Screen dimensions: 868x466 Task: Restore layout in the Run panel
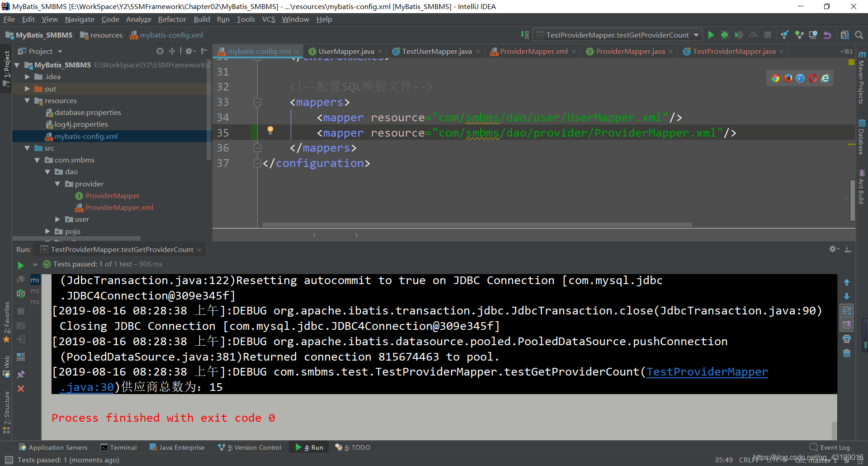click(x=21, y=357)
